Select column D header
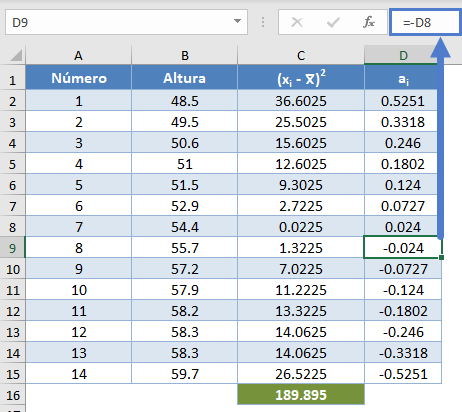Image resolution: width=462 pixels, height=412 pixels. coord(403,55)
